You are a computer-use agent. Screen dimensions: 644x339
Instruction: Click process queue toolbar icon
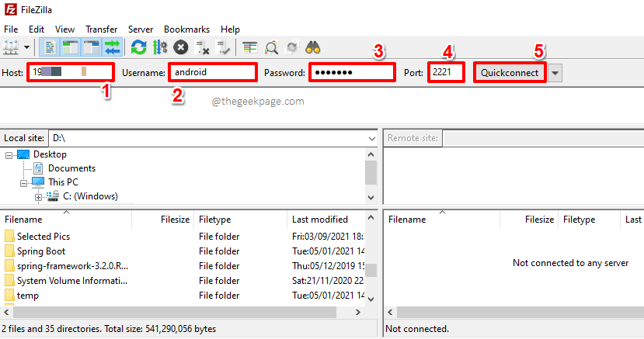160,47
